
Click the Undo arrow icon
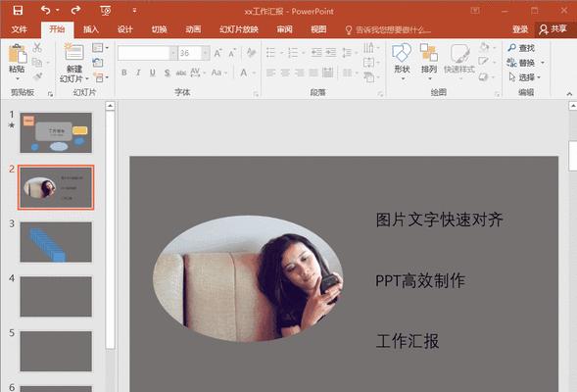tap(46, 11)
